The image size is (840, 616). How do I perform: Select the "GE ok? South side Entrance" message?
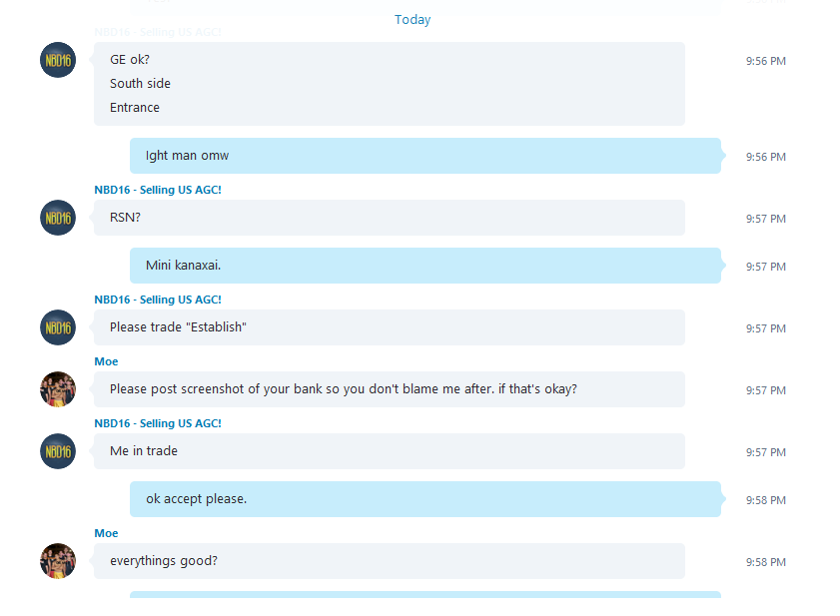tap(390, 84)
